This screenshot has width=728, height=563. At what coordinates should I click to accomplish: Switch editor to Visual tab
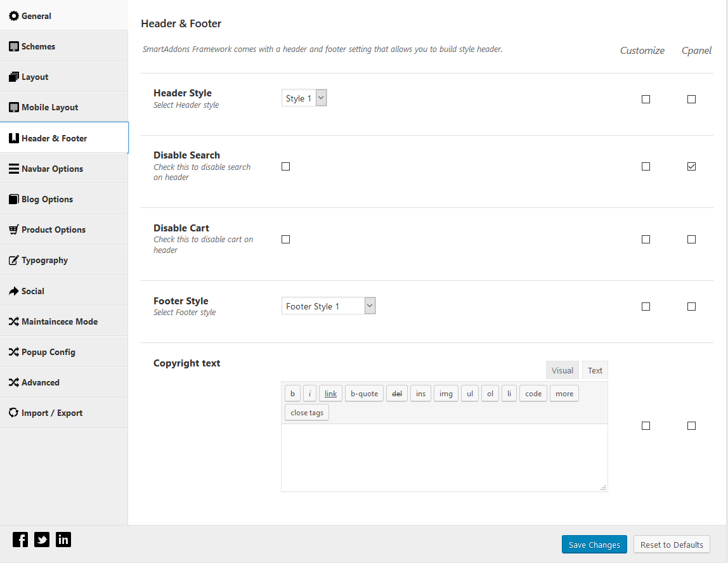pyautogui.click(x=562, y=370)
